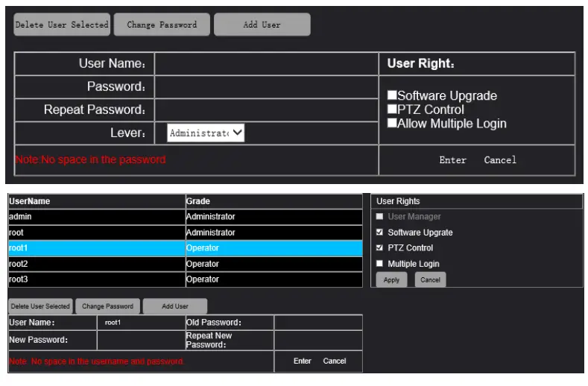The width and height of the screenshot is (588, 386).
Task: Focus the Password field in add-user form
Action: (266, 87)
